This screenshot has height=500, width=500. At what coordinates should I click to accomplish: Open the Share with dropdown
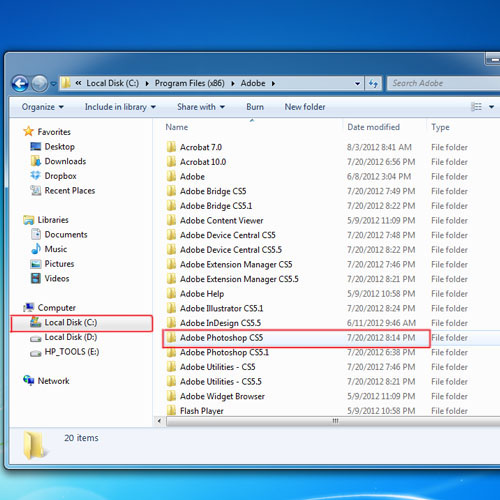click(201, 107)
